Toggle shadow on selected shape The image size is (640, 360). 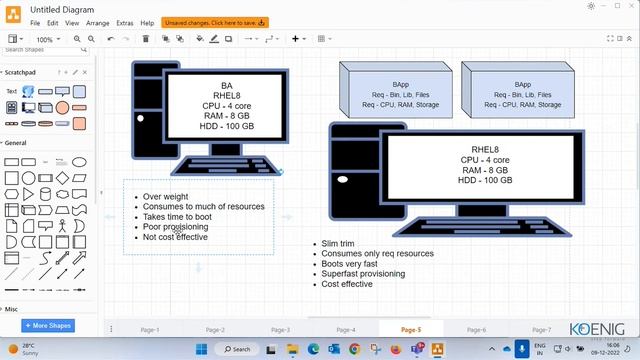pyautogui.click(x=229, y=39)
